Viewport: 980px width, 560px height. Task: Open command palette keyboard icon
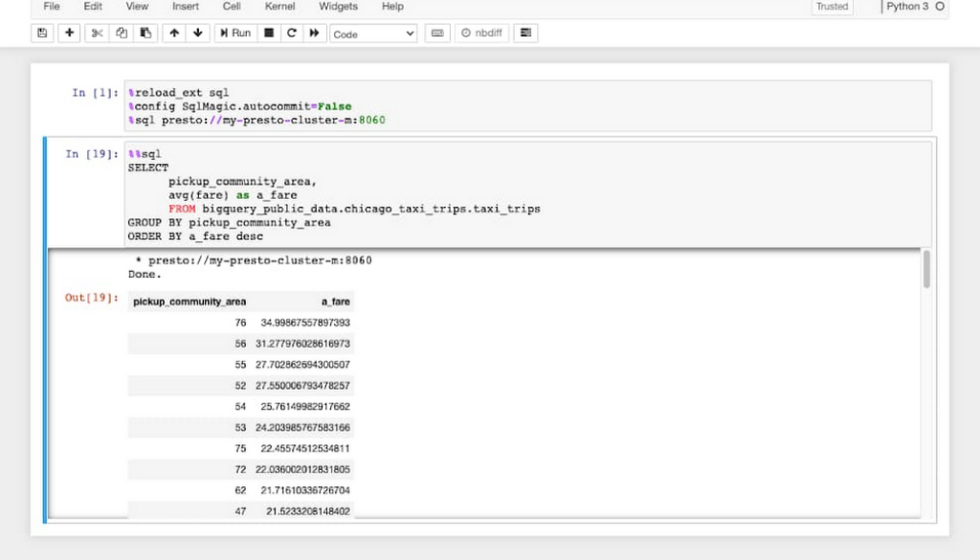point(437,34)
